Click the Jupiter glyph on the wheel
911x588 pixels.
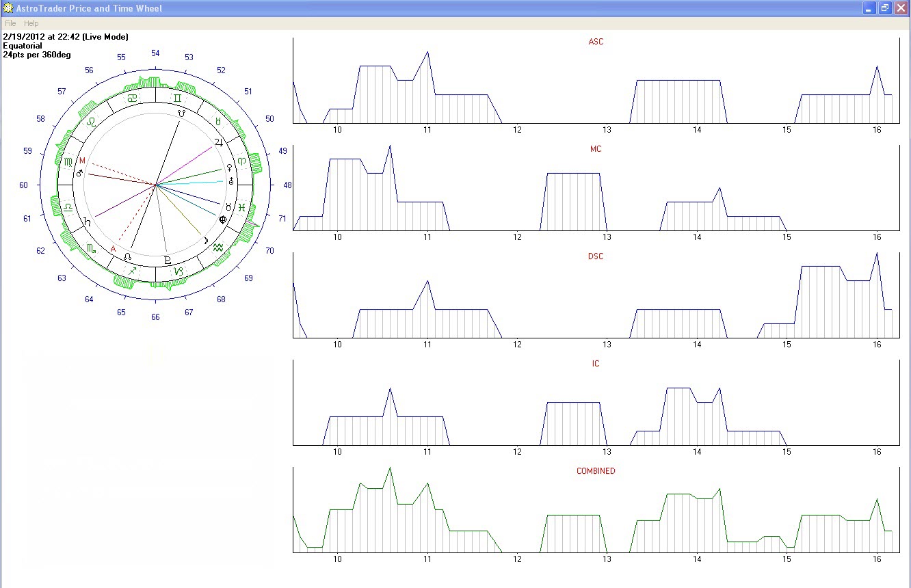(219, 143)
